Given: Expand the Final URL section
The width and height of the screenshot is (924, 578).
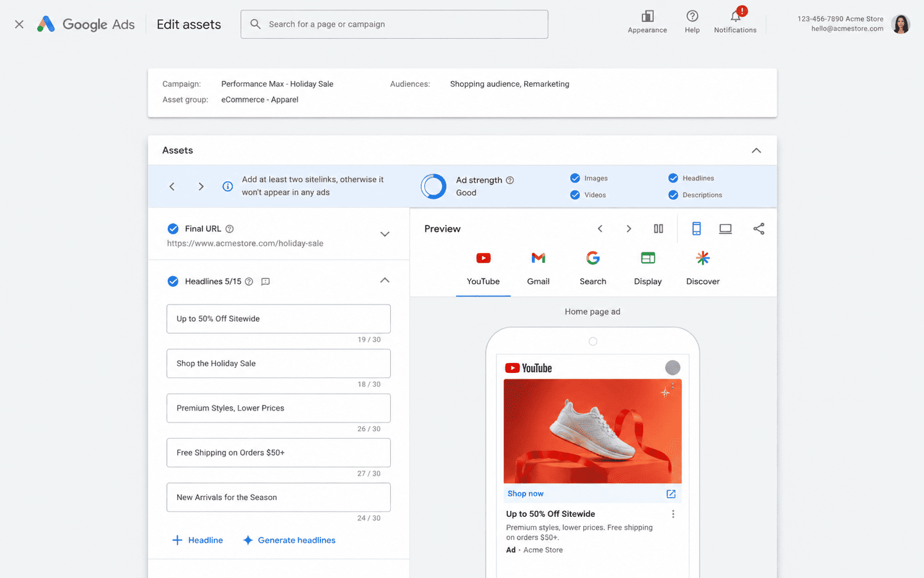Looking at the screenshot, I should point(385,234).
